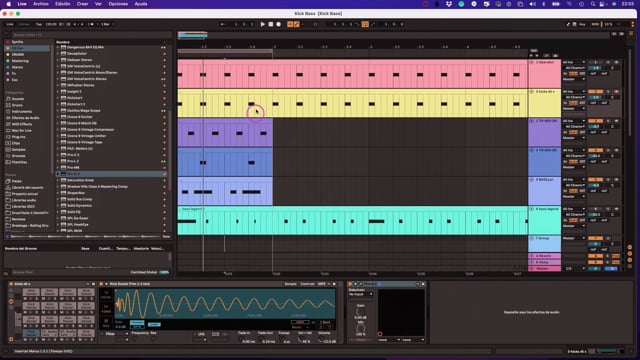Arm the Arrangement Record button
The width and height of the screenshot is (640, 360).
278,24
